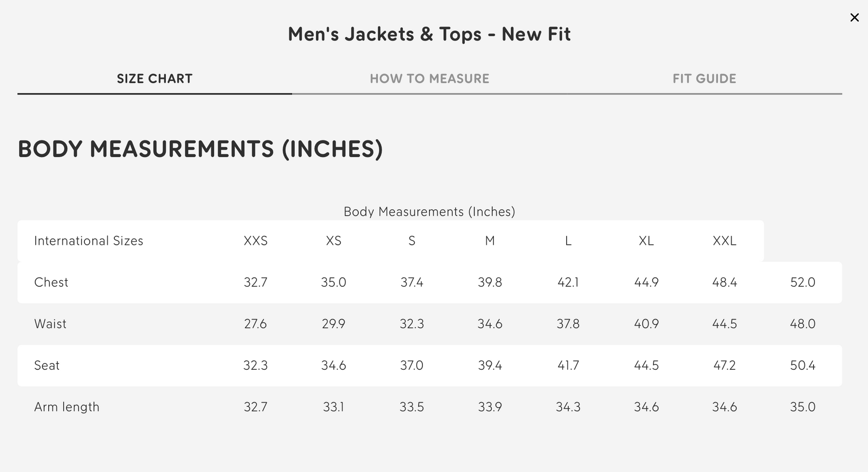868x472 pixels.
Task: Click the 33.9 value in Arm length row
Action: [x=490, y=407]
